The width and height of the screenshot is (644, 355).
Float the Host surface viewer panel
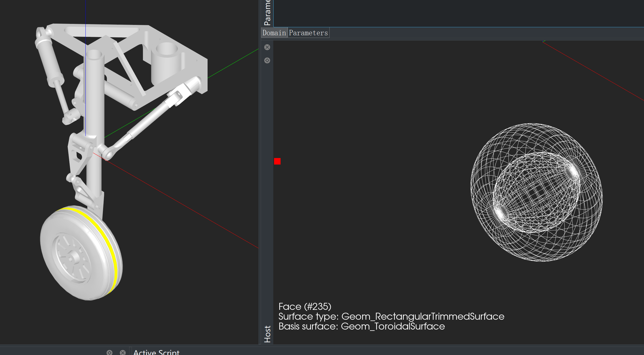pos(267,60)
